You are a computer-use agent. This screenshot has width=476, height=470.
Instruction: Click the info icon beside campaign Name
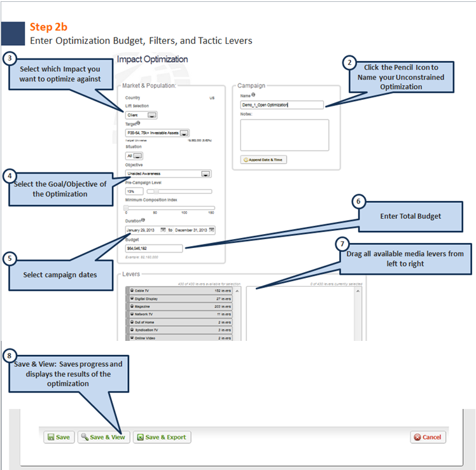pyautogui.click(x=254, y=95)
